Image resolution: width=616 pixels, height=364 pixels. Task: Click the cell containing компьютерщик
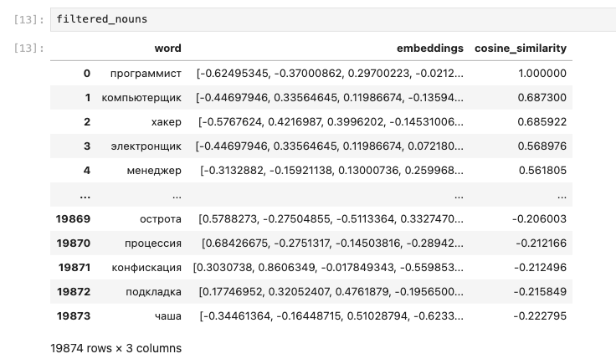click(x=141, y=98)
